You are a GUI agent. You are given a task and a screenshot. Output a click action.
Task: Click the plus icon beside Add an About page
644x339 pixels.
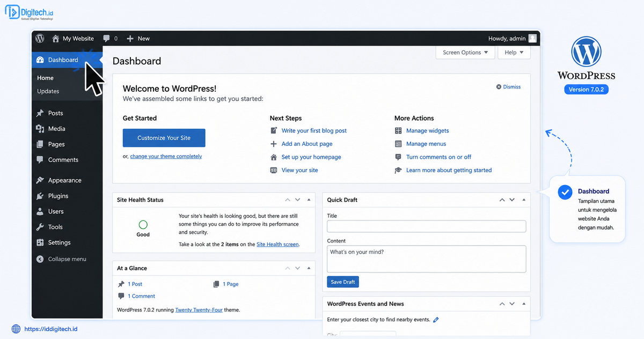[274, 144]
